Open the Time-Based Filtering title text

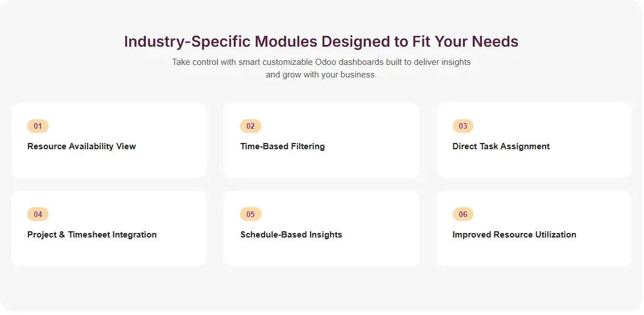[x=282, y=146]
